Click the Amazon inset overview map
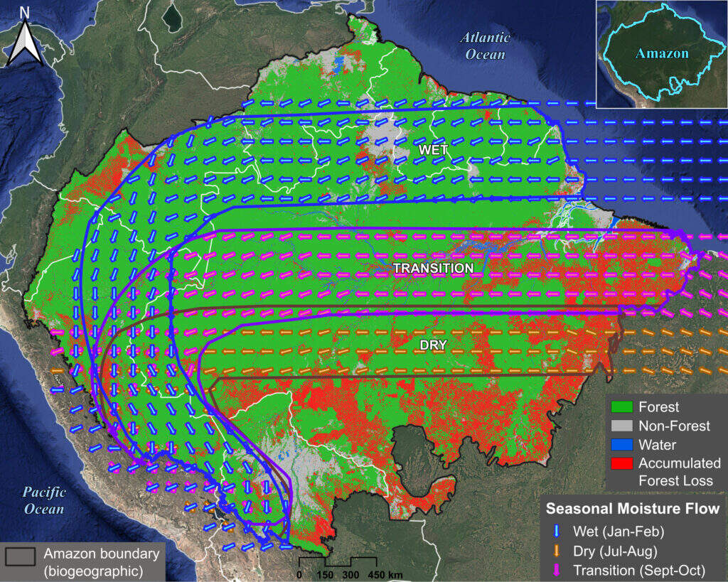This screenshot has width=728, height=582. click(x=662, y=54)
